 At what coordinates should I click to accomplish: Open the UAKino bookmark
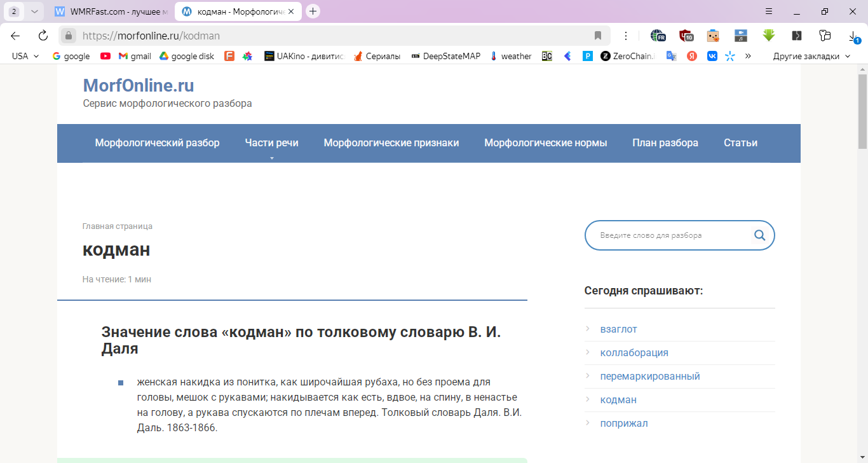coord(304,56)
